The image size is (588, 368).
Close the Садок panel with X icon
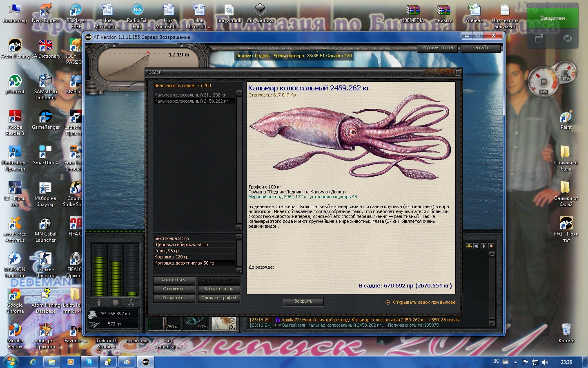point(458,72)
